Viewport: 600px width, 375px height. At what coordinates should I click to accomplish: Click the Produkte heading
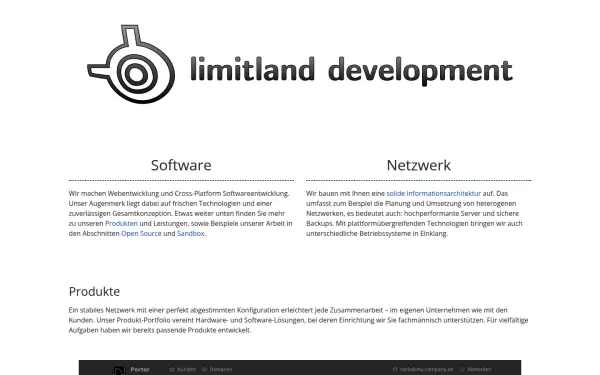pos(94,292)
